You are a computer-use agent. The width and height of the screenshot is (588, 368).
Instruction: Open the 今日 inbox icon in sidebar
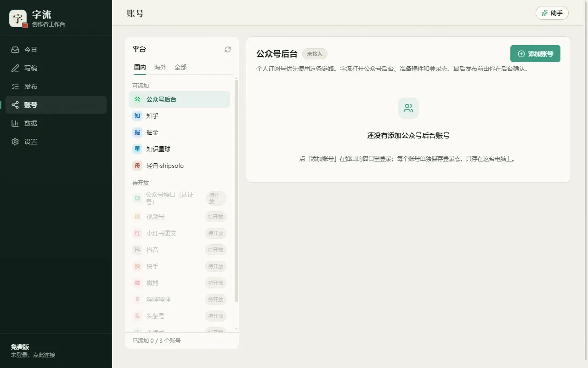(x=15, y=50)
